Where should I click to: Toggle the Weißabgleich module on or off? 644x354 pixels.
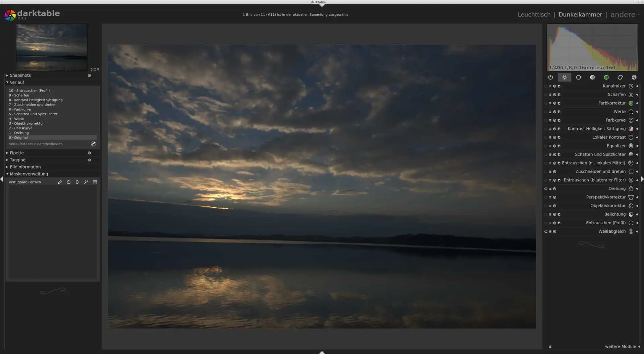click(x=546, y=232)
